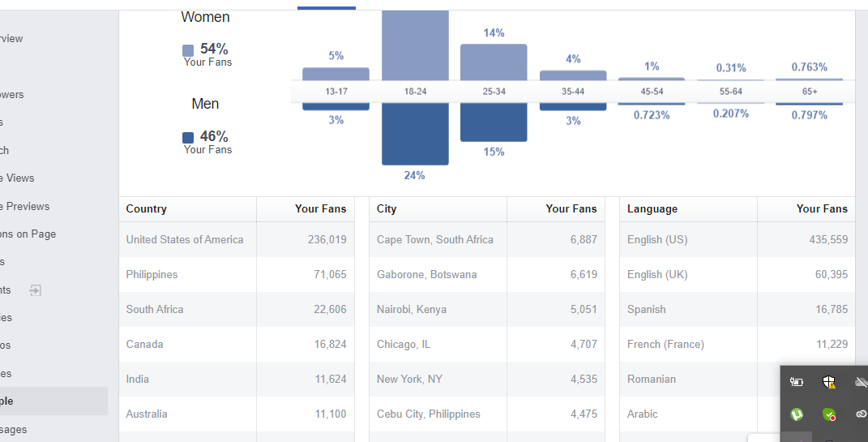The height and width of the screenshot is (442, 868).
Task: Click the City column header
Action: click(387, 208)
